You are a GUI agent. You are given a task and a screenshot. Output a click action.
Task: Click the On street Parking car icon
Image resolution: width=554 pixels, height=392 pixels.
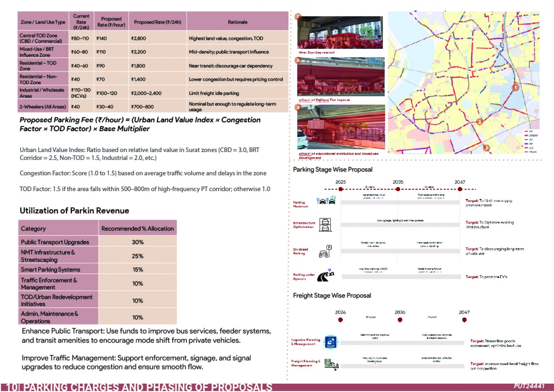[x=325, y=251]
